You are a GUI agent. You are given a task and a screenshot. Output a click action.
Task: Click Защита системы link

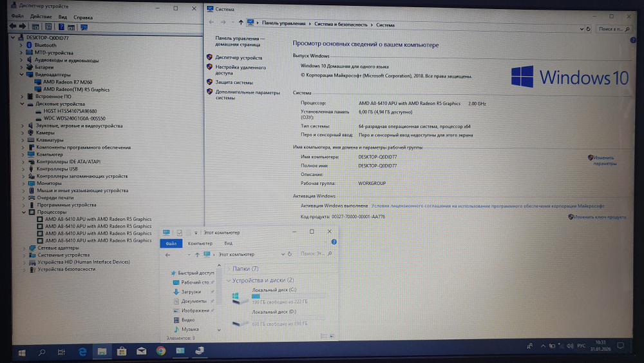point(234,83)
